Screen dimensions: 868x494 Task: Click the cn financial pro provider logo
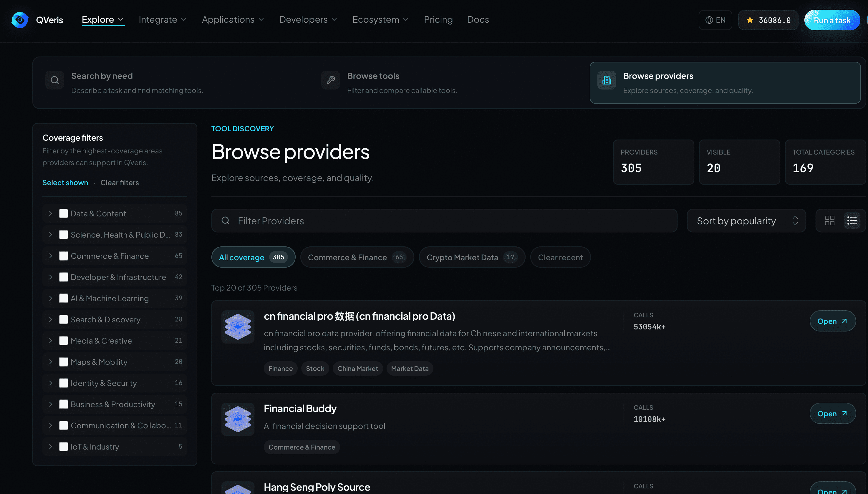point(238,327)
